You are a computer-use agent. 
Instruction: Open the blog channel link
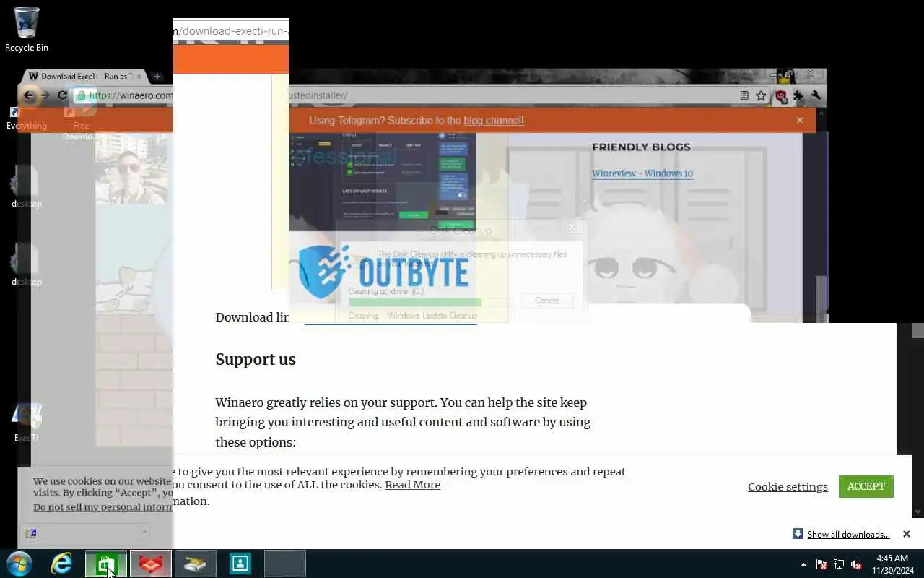click(494, 121)
